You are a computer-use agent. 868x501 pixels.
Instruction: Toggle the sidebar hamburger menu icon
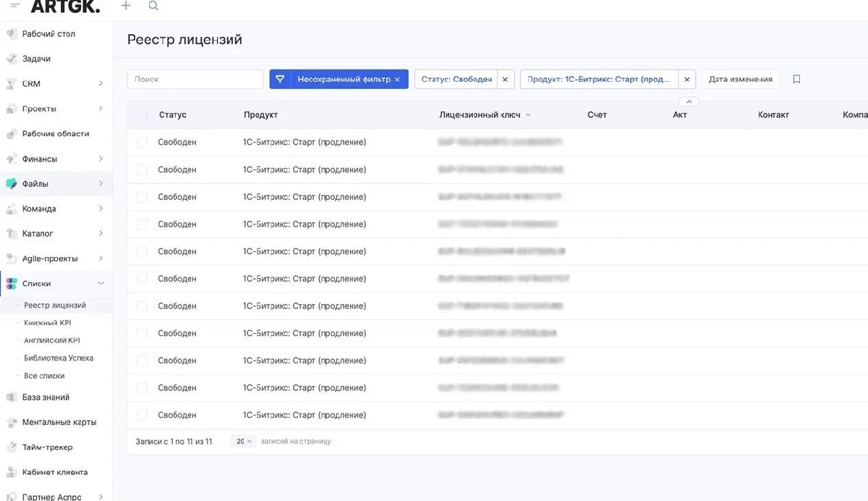tap(15, 6)
